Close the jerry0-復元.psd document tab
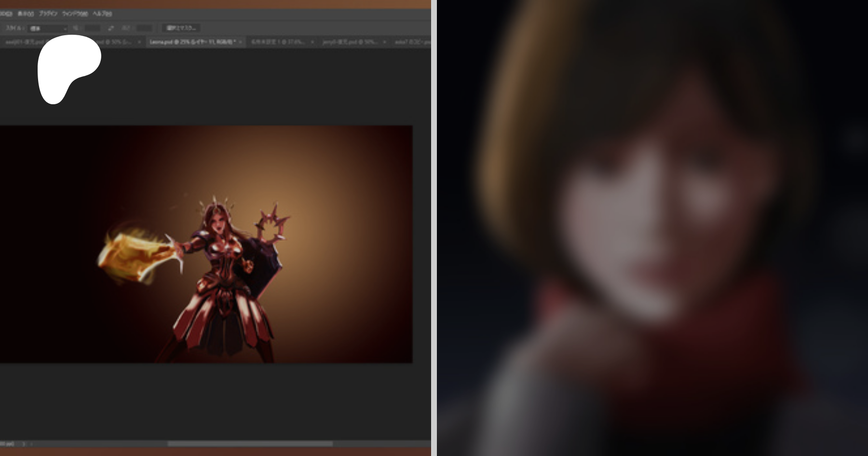This screenshot has height=456, width=868. tap(384, 42)
